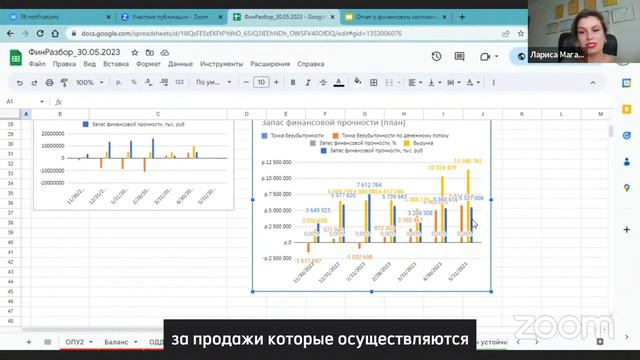Open the Данные menu
The width and height of the screenshot is (640, 360).
click(x=180, y=64)
